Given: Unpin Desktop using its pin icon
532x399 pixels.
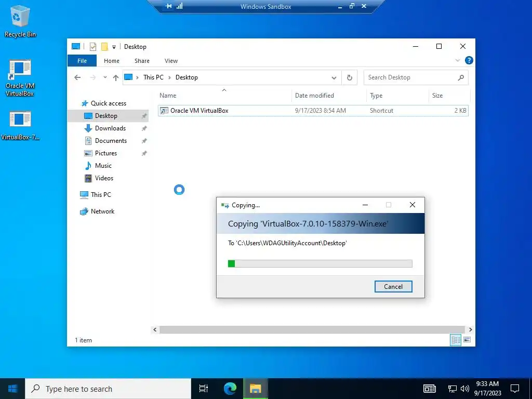Looking at the screenshot, I should (144, 116).
